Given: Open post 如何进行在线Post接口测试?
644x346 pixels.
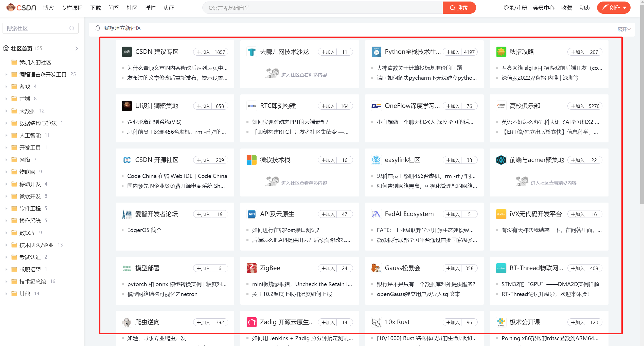Looking at the screenshot, I should point(285,230).
